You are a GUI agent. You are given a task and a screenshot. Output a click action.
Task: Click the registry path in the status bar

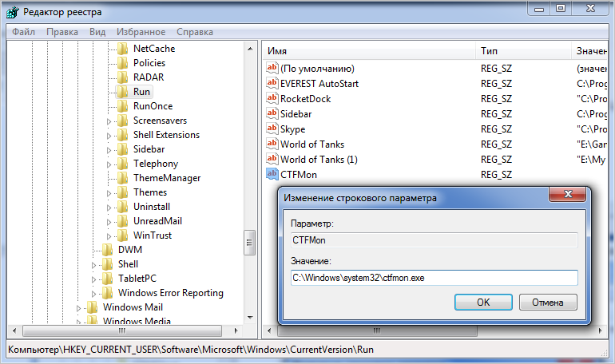191,350
